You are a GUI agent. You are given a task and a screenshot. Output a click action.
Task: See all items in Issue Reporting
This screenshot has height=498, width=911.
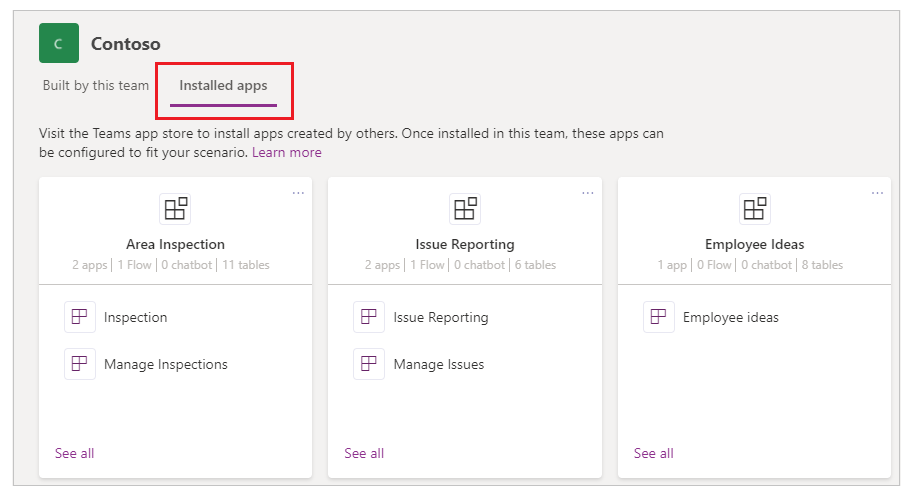point(364,453)
